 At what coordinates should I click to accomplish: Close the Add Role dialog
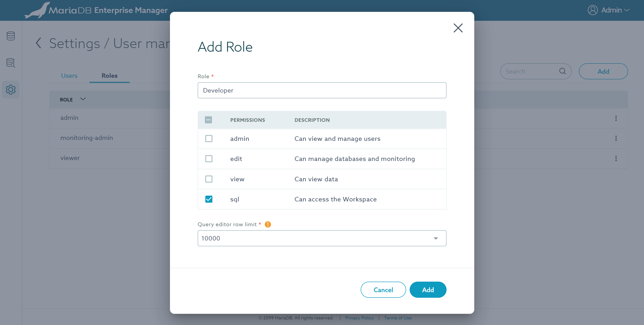(458, 28)
